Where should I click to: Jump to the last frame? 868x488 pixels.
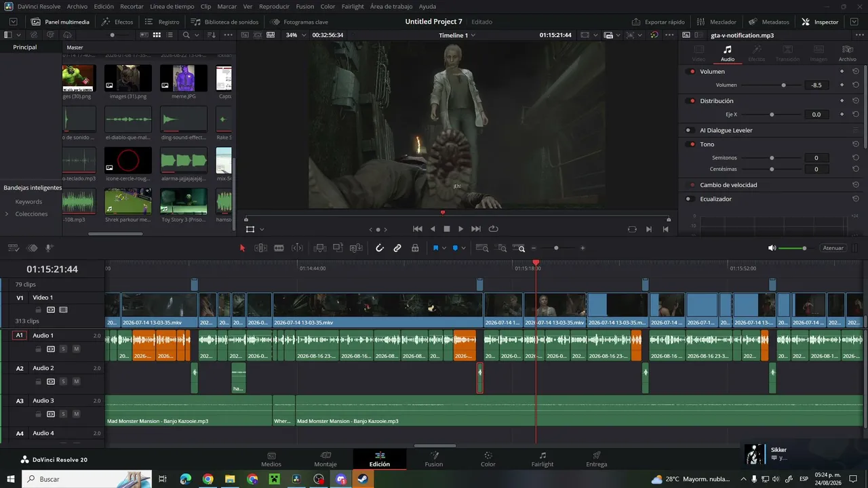pyautogui.click(x=476, y=229)
